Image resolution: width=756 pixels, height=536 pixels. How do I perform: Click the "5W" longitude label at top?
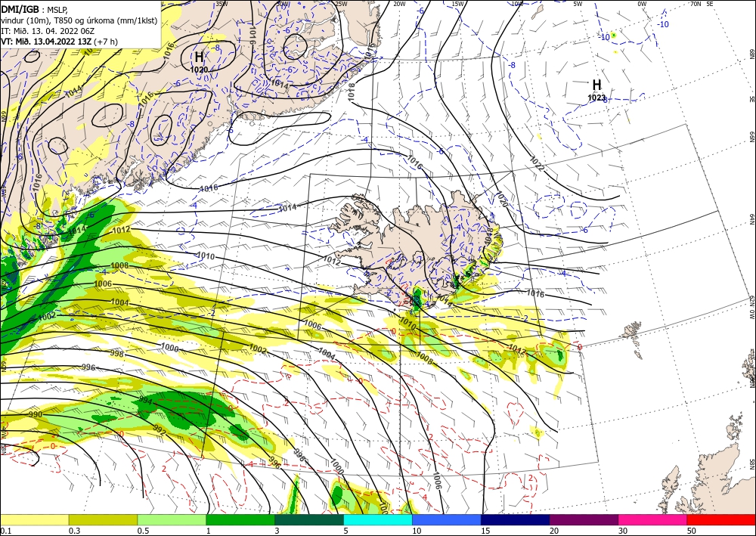pos(578,4)
